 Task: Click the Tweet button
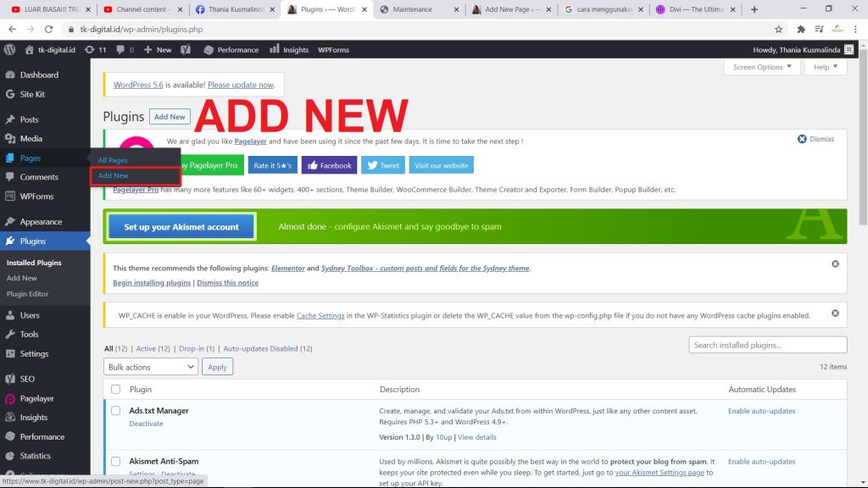point(383,165)
